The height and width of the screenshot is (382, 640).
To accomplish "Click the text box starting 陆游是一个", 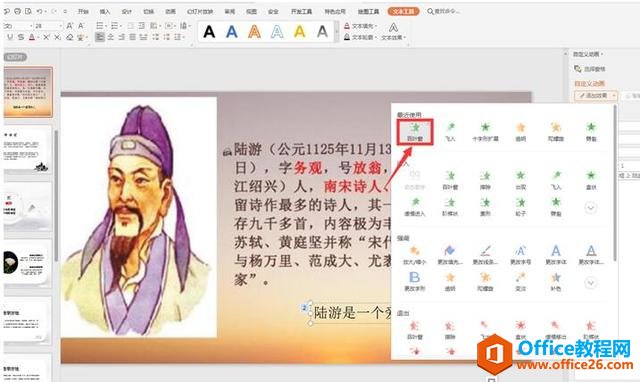I will pyautogui.click(x=352, y=313).
